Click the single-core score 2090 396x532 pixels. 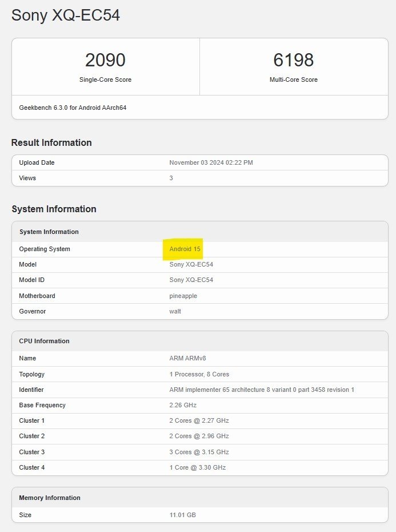(105, 60)
